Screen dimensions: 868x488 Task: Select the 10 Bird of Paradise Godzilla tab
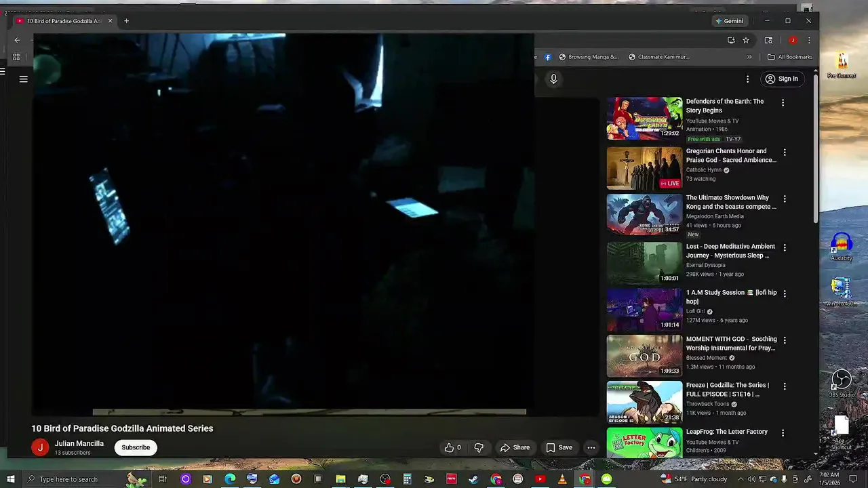click(64, 21)
